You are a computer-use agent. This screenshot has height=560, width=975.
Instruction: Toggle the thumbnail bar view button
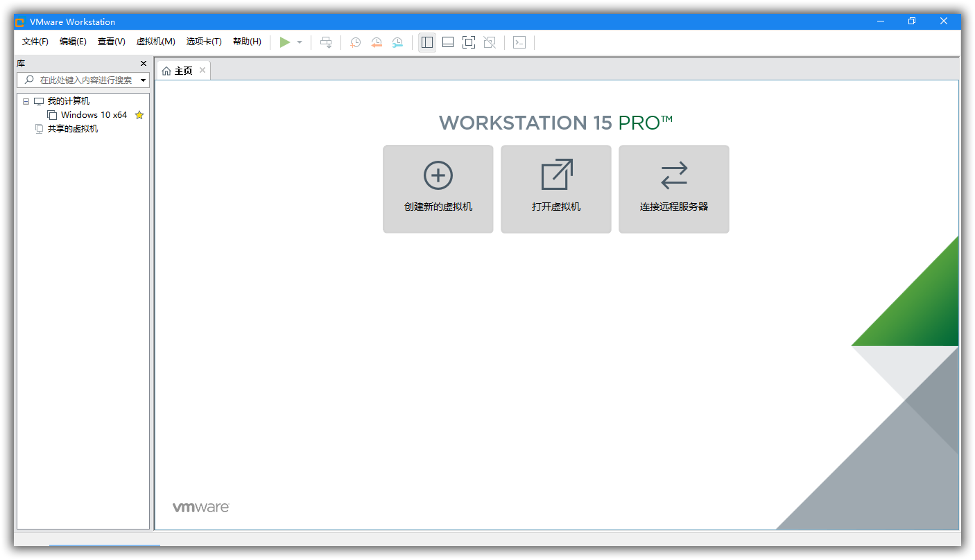(448, 42)
